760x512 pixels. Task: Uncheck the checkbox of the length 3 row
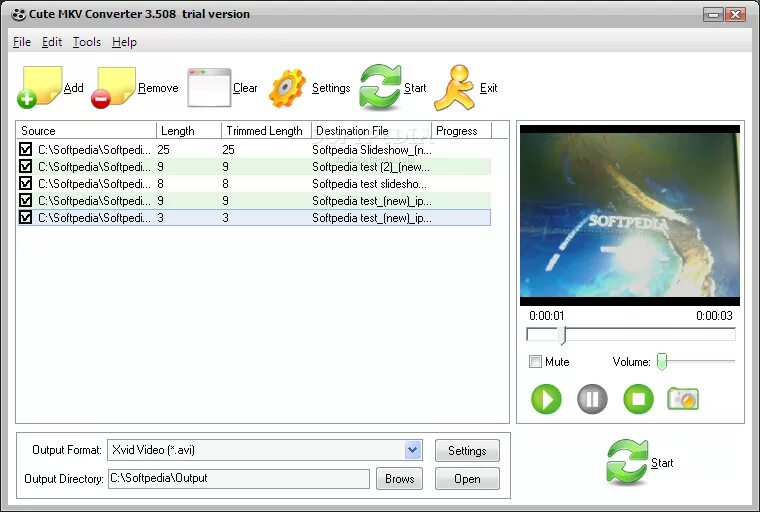coord(25,217)
